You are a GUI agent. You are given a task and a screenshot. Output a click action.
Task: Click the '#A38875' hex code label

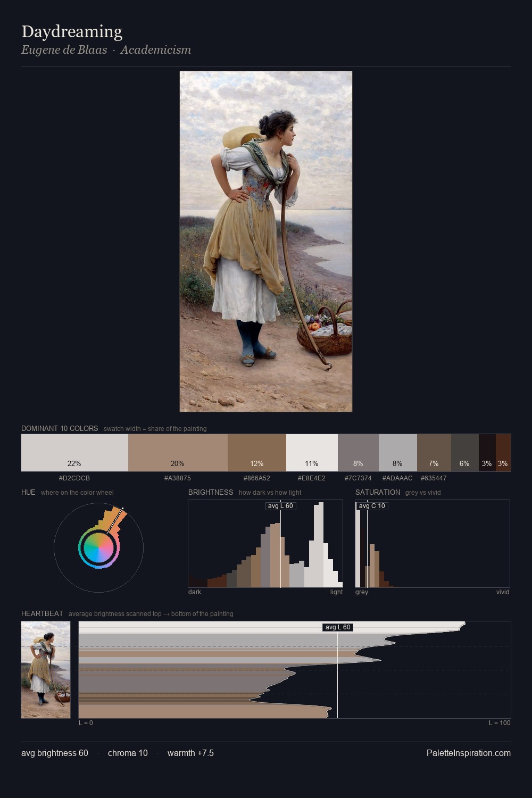178,478
